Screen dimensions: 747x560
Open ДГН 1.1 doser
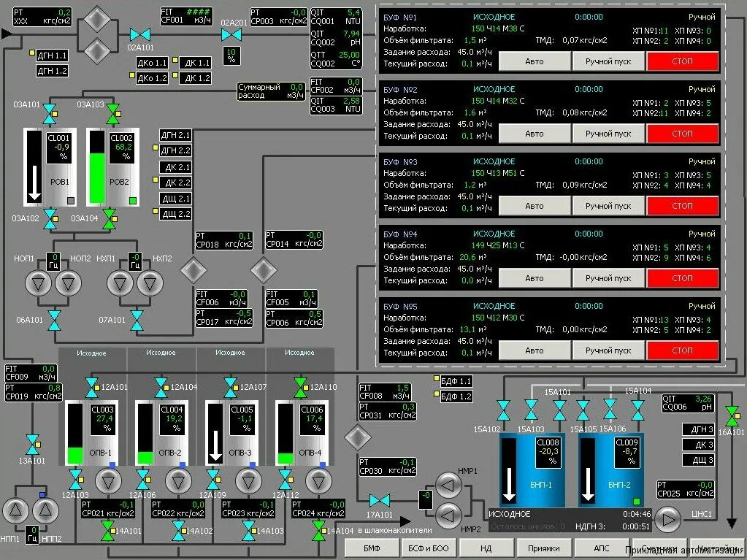pyautogui.click(x=52, y=55)
